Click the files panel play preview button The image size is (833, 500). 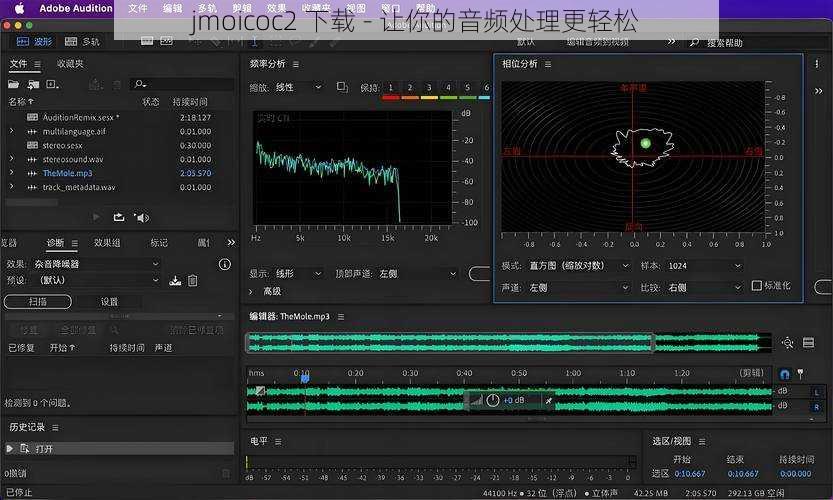click(96, 217)
